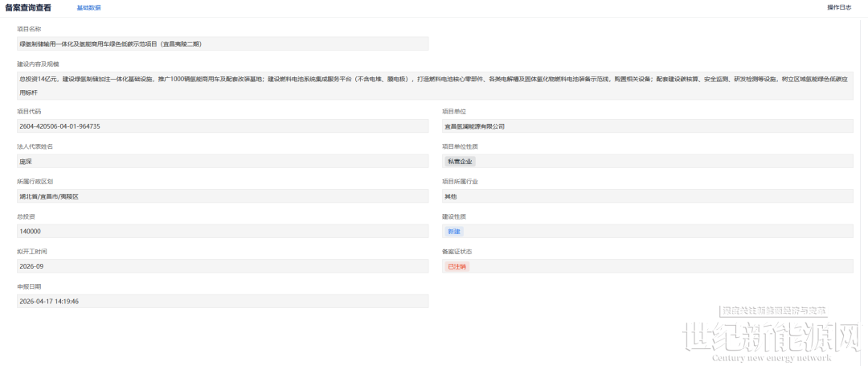Select the 申报日期 field with 2026-04-17 14:19:46
868x366 pixels.
[223, 301]
